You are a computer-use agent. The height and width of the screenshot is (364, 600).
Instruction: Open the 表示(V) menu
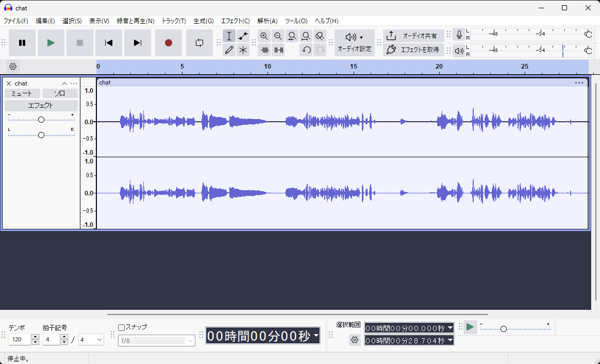(99, 21)
